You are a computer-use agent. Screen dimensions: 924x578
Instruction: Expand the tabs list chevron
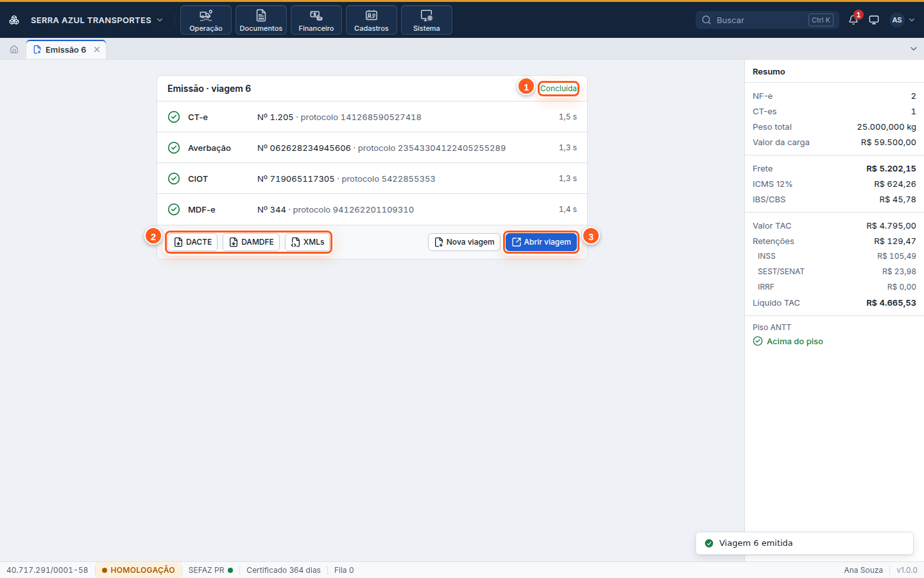[914, 49]
